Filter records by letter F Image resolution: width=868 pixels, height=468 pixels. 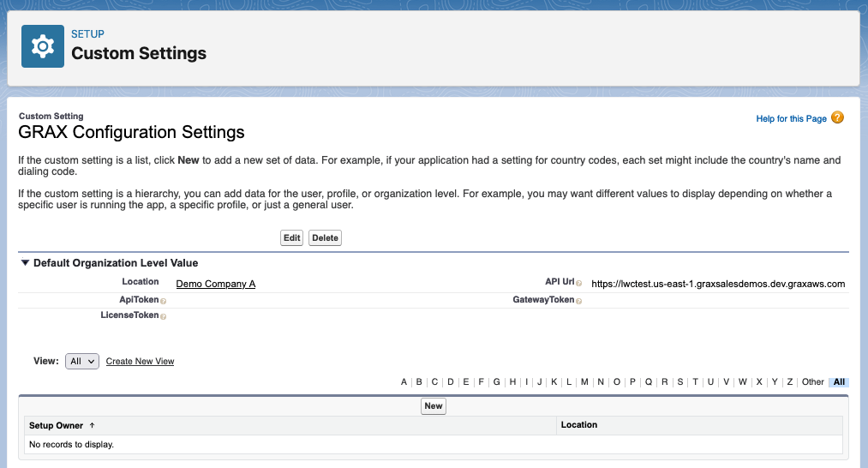(x=481, y=381)
